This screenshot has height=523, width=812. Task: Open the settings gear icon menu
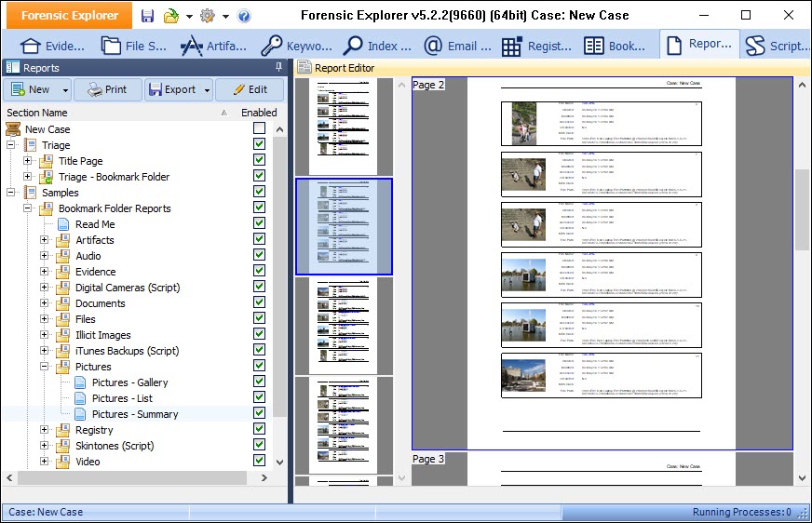pos(207,16)
